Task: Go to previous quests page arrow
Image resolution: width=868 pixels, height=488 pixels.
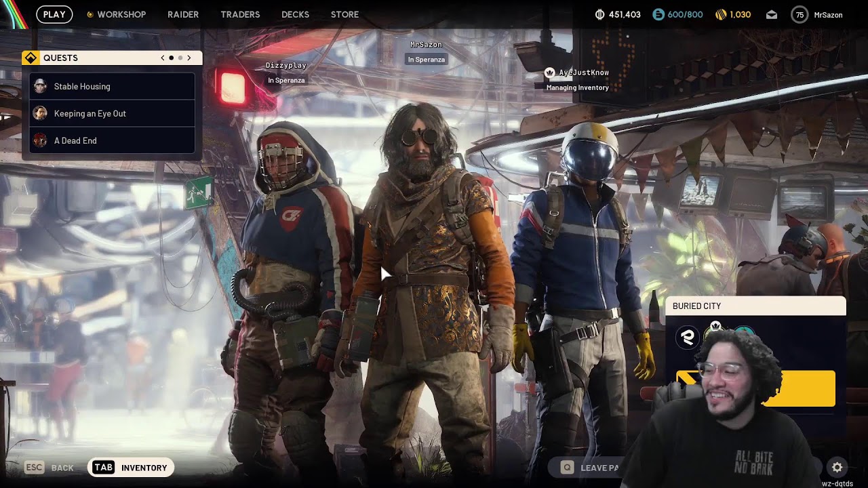Action: (x=163, y=58)
